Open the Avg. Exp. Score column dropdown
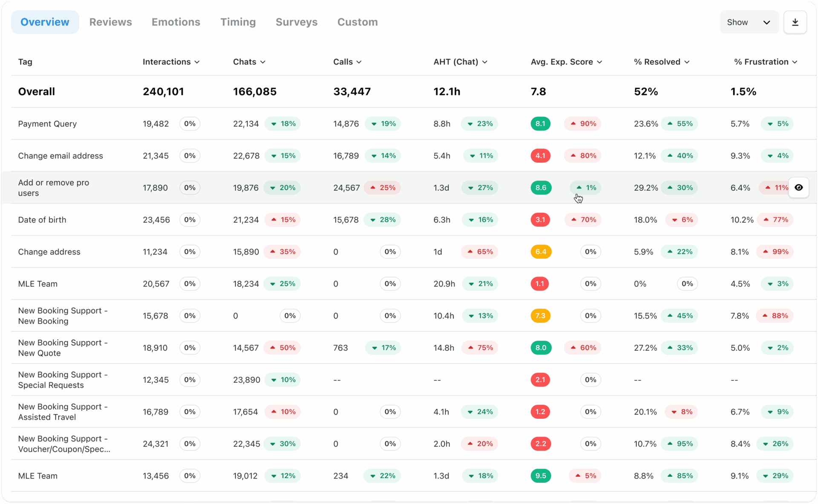The height and width of the screenshot is (504, 818). (x=599, y=62)
